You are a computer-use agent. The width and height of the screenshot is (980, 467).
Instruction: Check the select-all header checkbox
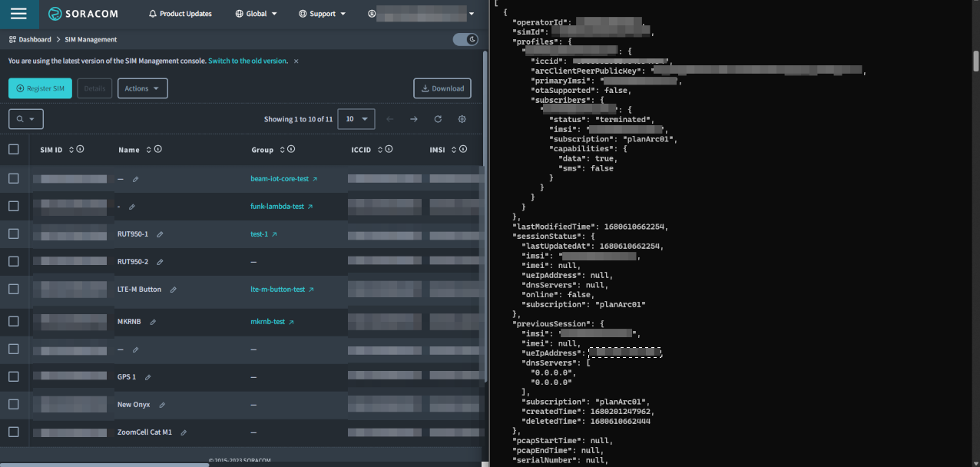coord(14,149)
